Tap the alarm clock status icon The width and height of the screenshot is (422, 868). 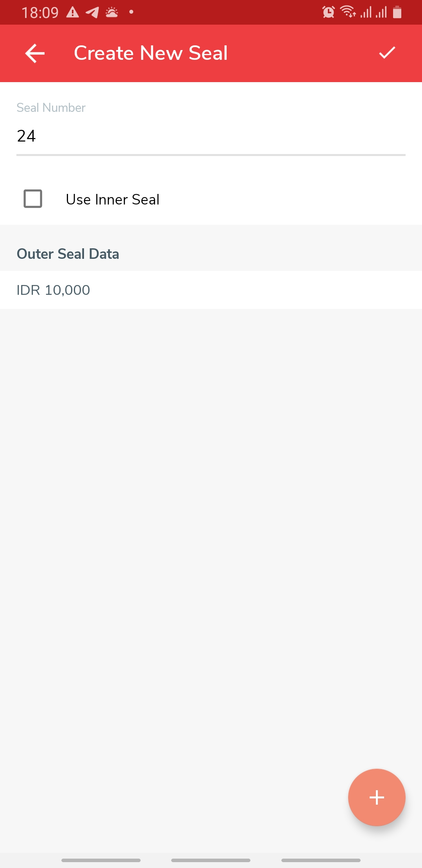[x=328, y=12]
